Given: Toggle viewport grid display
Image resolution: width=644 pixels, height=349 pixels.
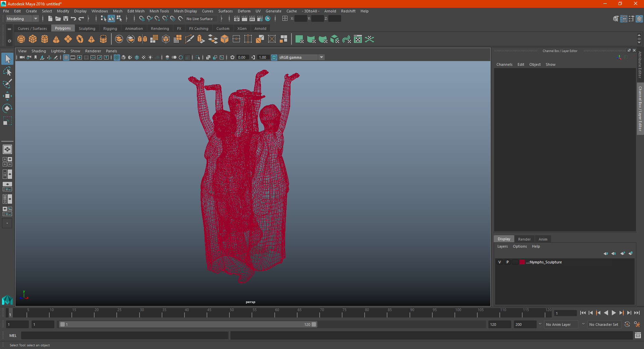Looking at the screenshot, I should point(66,57).
